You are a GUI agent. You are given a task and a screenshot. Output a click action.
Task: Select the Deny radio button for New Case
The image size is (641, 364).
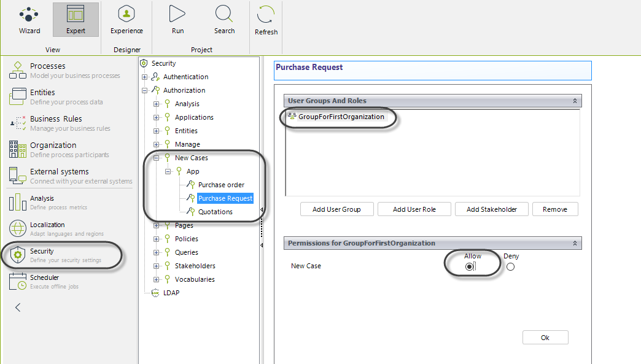[x=510, y=267]
